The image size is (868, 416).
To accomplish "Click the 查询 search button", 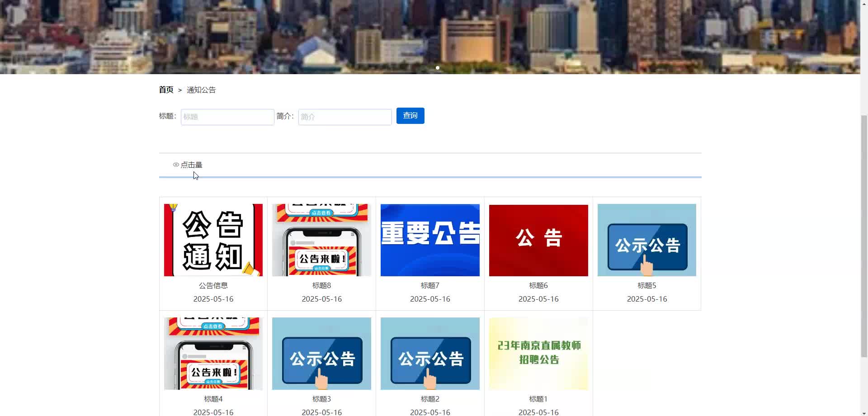I will (410, 116).
